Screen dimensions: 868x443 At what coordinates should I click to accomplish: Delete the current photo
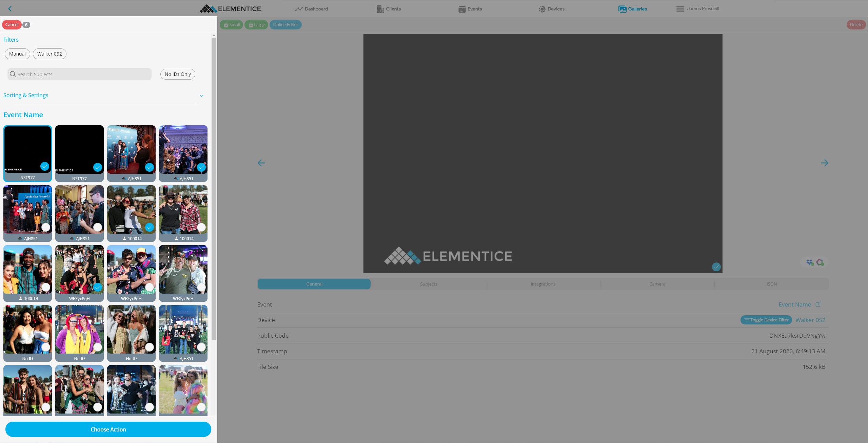tap(856, 25)
